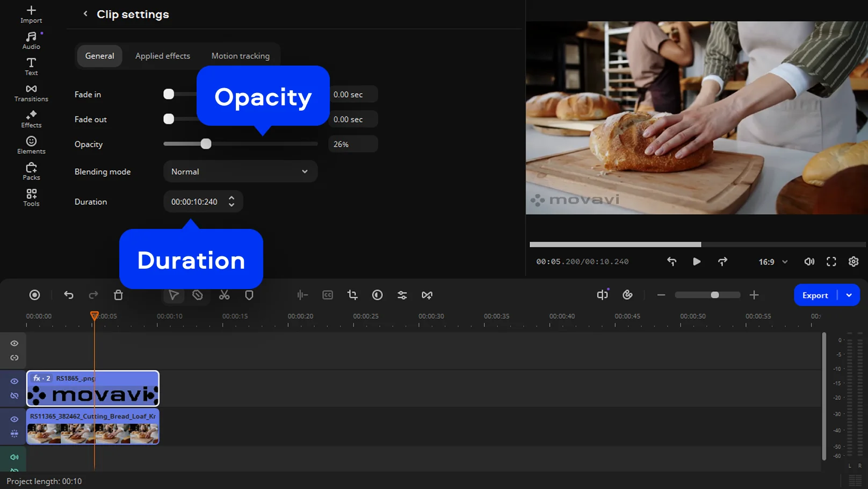Screen dimensions: 868x489
Task: Go back from Clip settings
Action: [x=85, y=14]
